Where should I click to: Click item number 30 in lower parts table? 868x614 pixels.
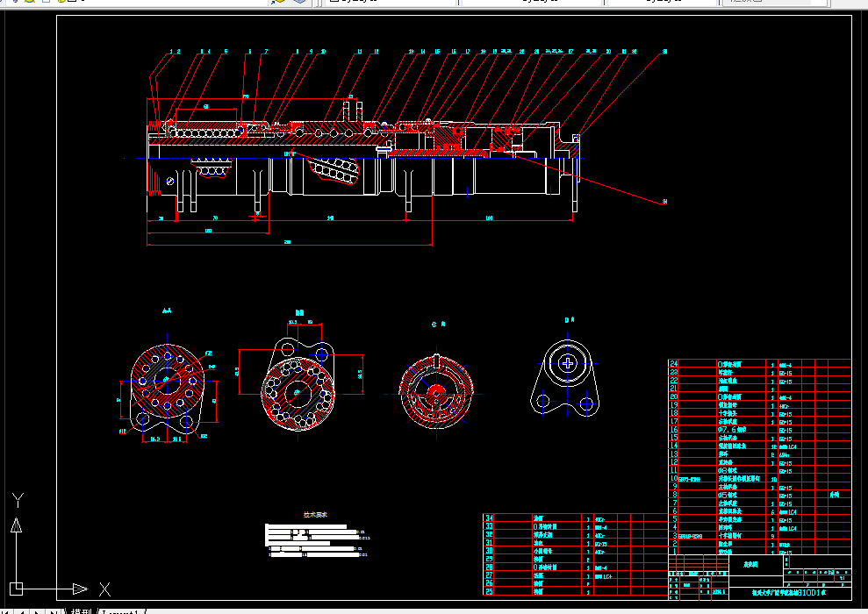tap(489, 551)
